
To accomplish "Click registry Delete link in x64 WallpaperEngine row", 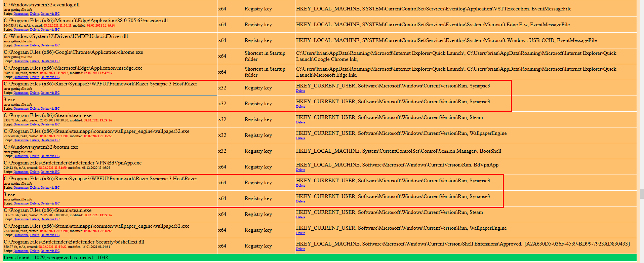I will pyautogui.click(x=300, y=233).
